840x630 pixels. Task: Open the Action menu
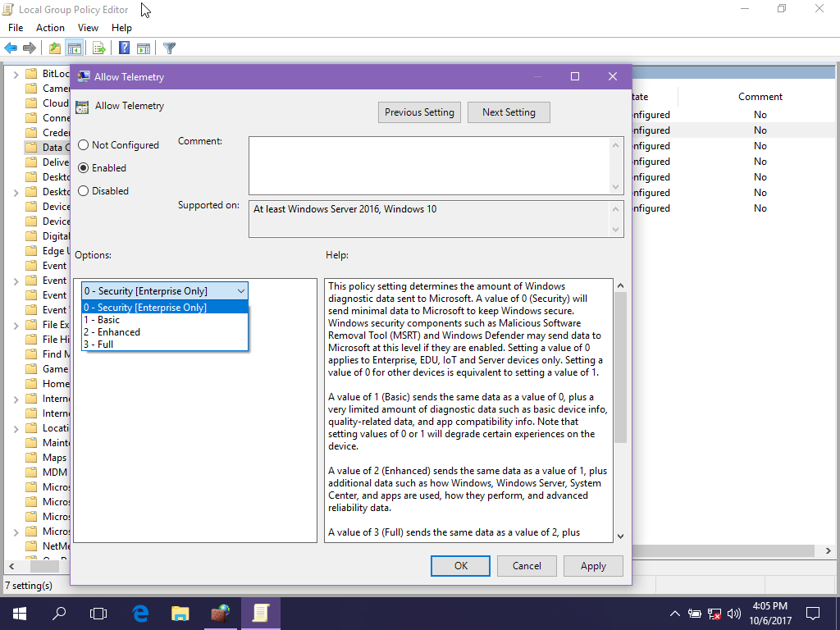click(50, 28)
